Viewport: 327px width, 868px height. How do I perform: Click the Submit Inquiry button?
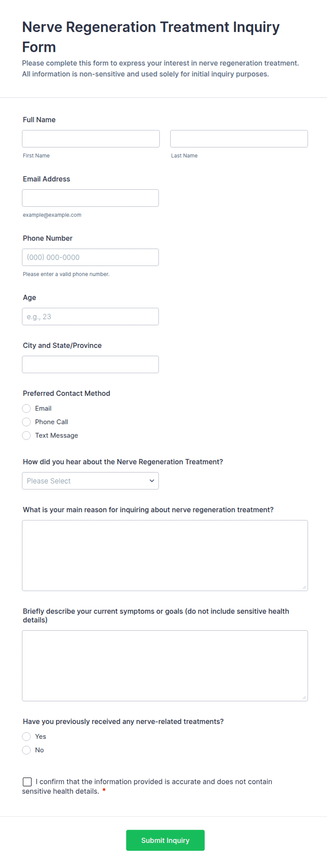click(165, 840)
